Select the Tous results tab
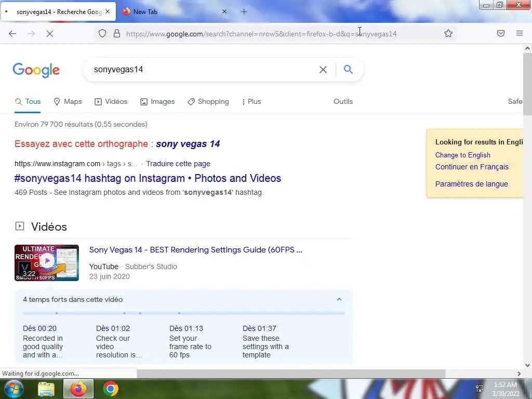The height and width of the screenshot is (399, 532). pyautogui.click(x=28, y=101)
